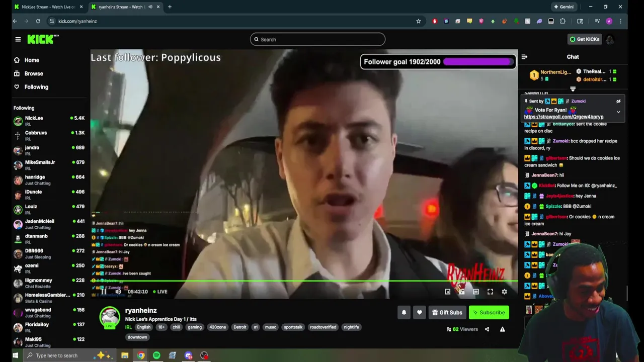
Task: Collapse the chat panel
Action: click(524, 57)
